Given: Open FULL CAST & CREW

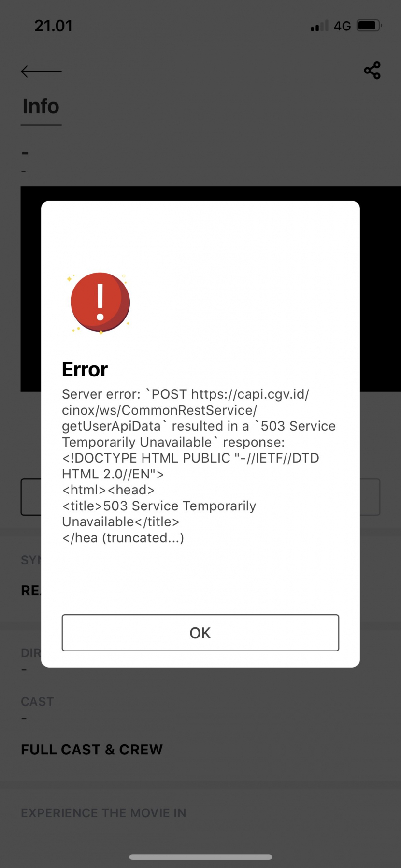Looking at the screenshot, I should pyautogui.click(x=92, y=750).
